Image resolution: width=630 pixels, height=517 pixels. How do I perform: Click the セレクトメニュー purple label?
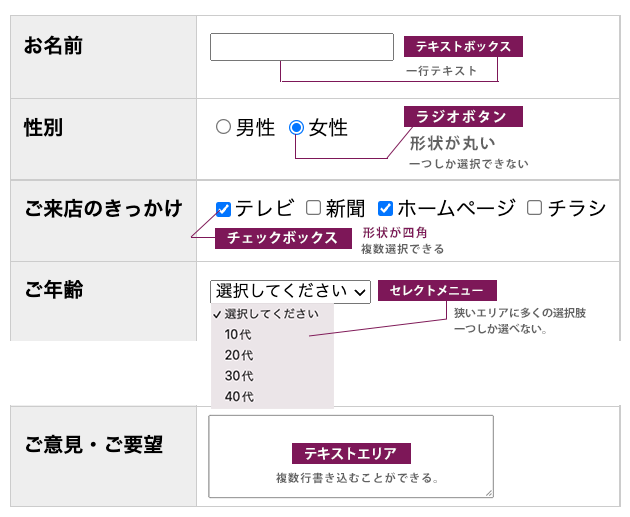click(437, 291)
